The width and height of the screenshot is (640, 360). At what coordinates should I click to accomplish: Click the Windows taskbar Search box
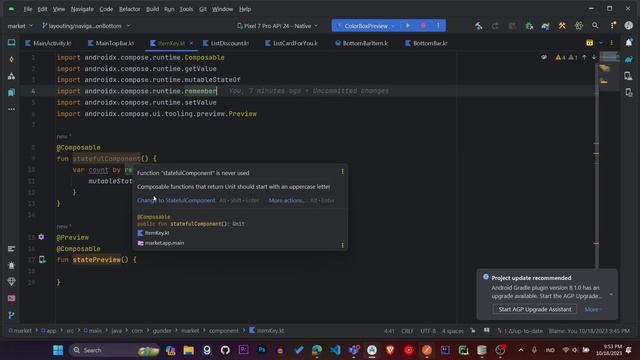pyautogui.click(x=114, y=350)
